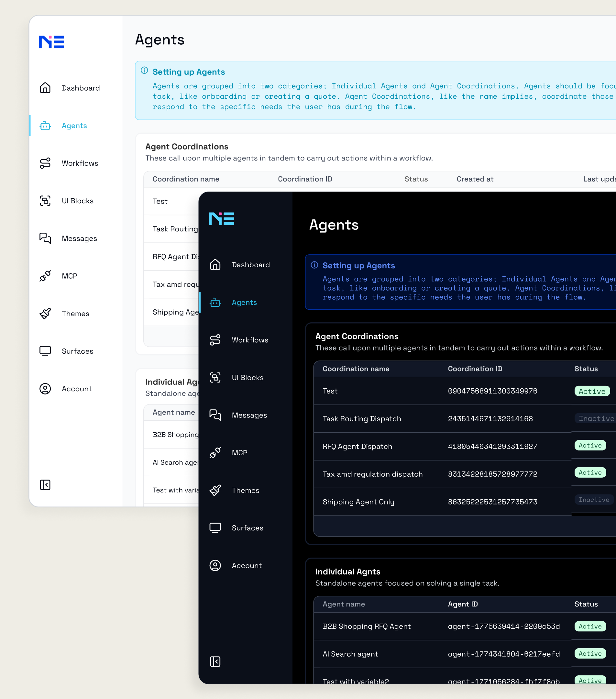Open Account user icon in light window

point(45,389)
